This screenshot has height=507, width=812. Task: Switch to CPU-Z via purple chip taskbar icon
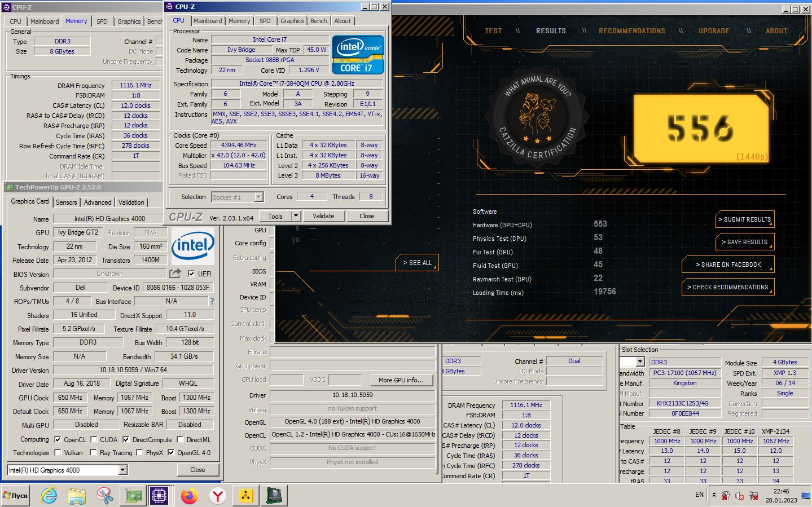click(x=160, y=496)
